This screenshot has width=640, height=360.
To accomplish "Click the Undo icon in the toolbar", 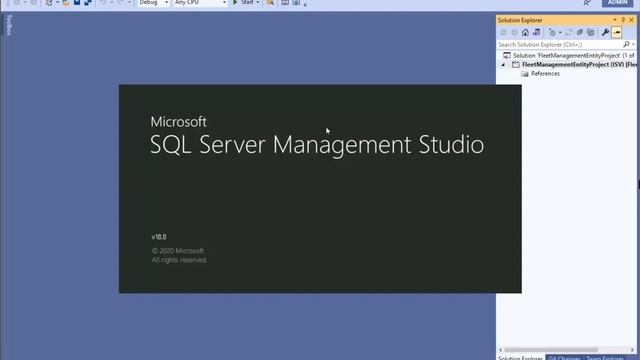I will 103,2.
